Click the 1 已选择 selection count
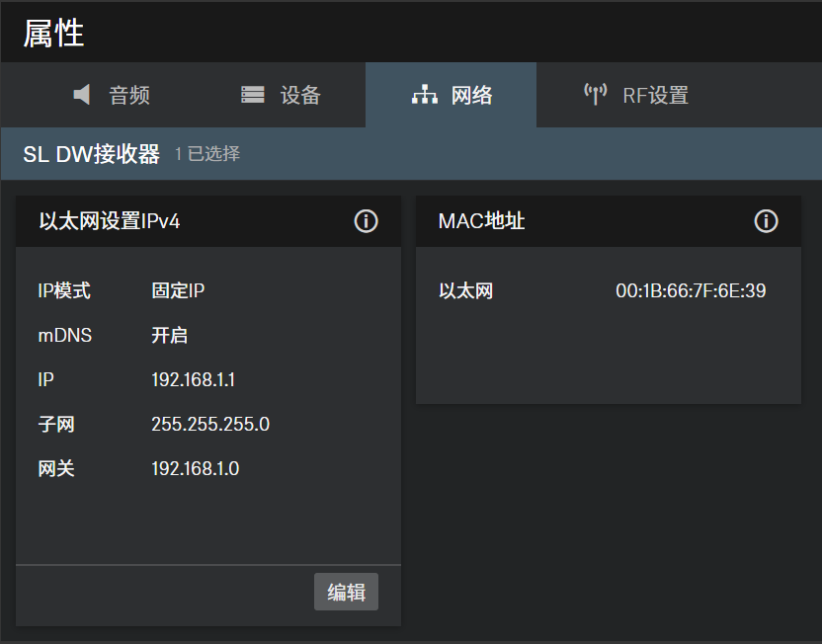The width and height of the screenshot is (822, 644). (207, 154)
